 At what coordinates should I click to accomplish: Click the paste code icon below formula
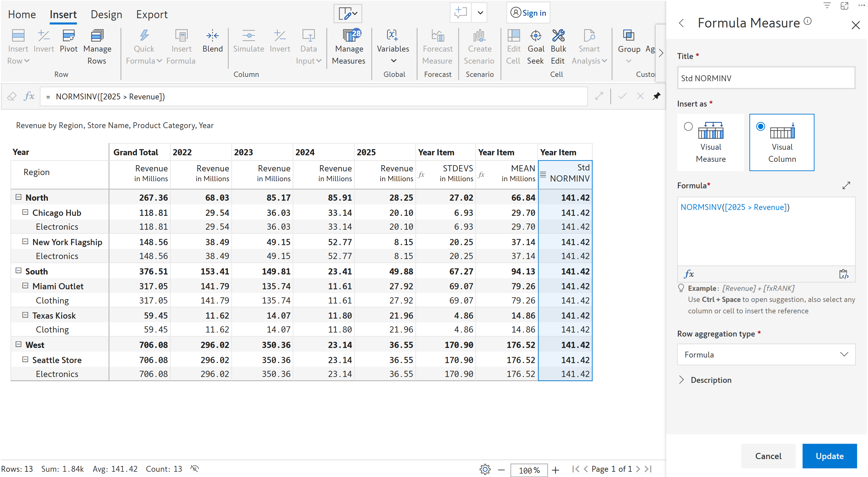(843, 274)
